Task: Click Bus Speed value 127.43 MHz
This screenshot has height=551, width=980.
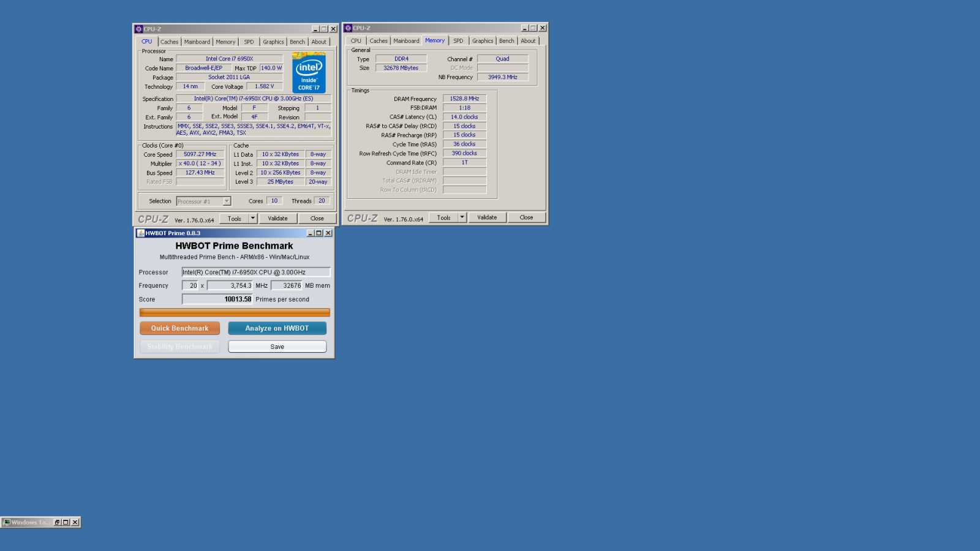Action: tap(200, 173)
